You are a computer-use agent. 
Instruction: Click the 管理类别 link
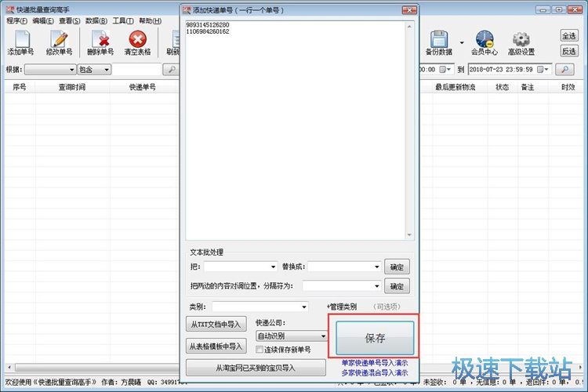coord(342,307)
